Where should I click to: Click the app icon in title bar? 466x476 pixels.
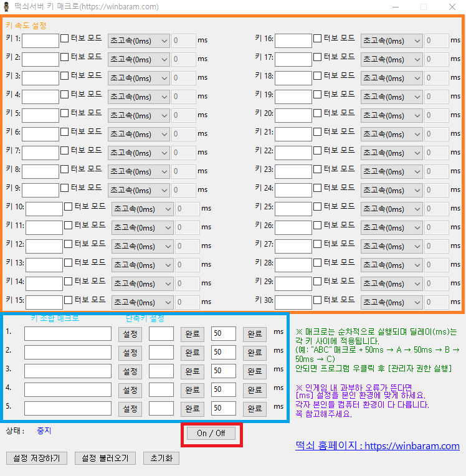(x=6, y=6)
